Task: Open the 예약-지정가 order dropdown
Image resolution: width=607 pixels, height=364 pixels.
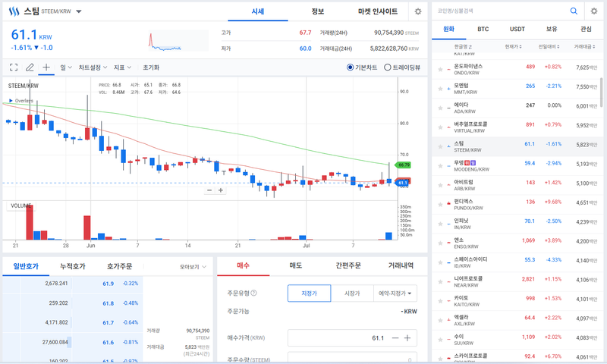Action: coord(395,293)
